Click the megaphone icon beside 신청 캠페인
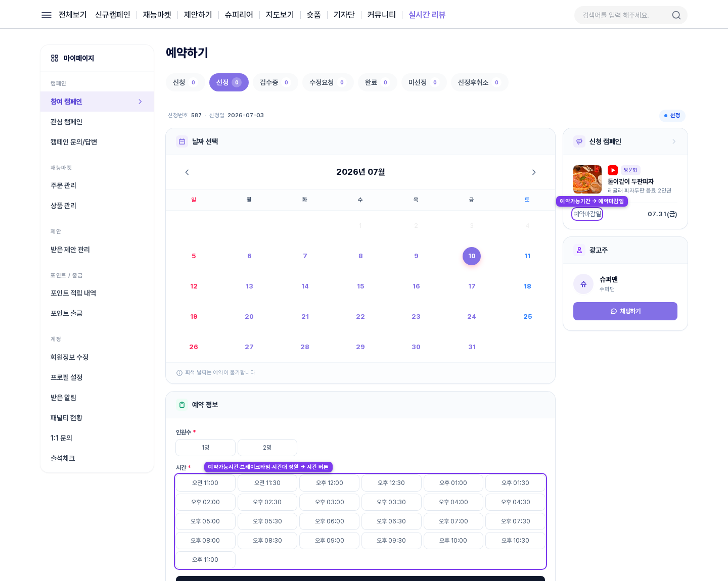 (579, 141)
